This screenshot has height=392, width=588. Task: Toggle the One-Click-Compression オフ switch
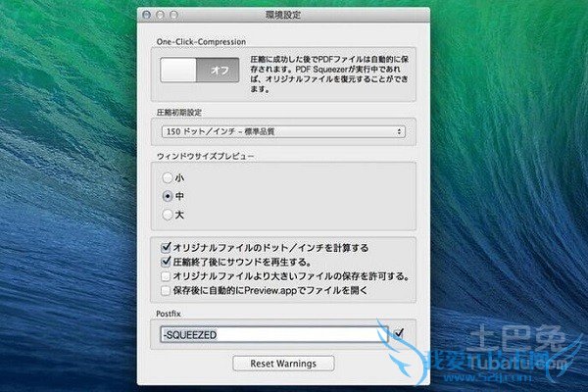pyautogui.click(x=200, y=70)
